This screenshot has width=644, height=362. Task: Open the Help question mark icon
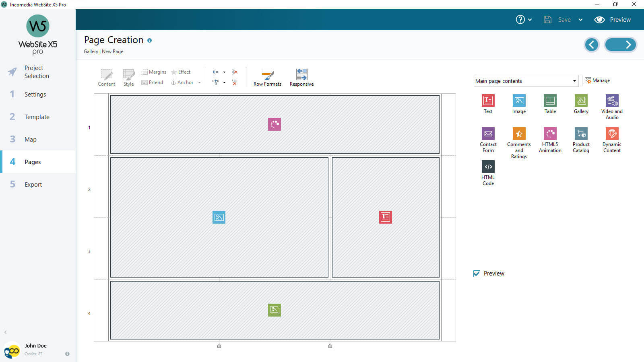pyautogui.click(x=520, y=19)
